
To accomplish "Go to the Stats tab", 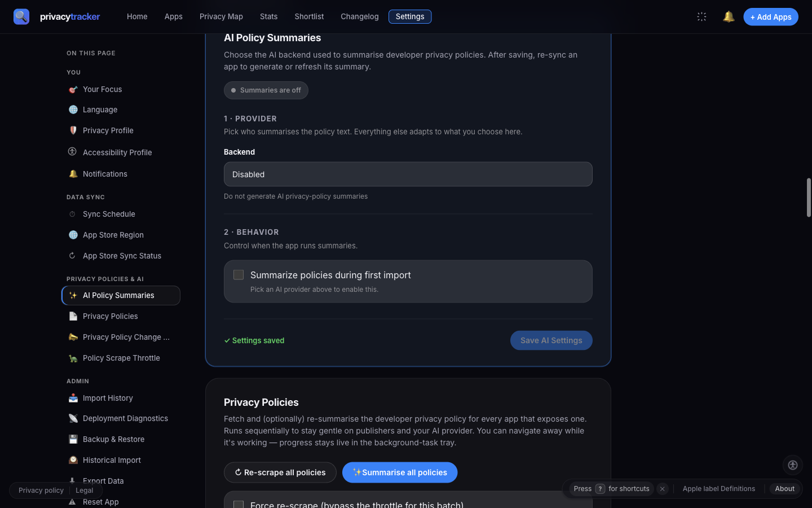I will 269,16.
